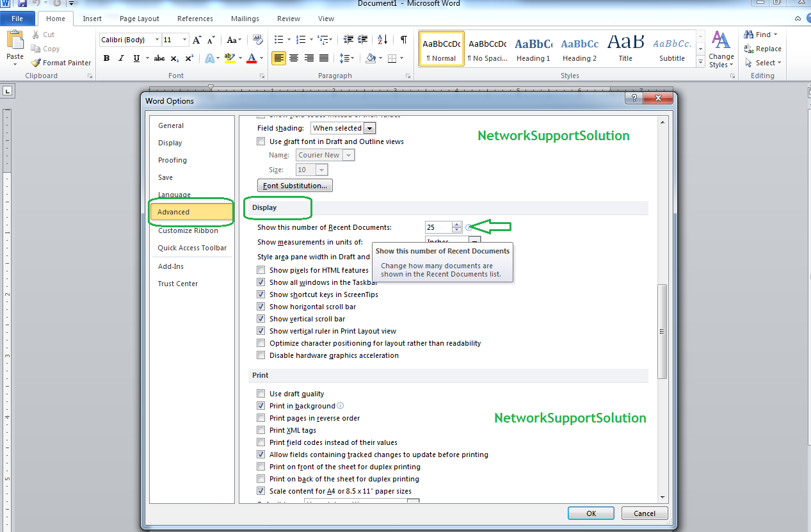Click the Save icon in Quick Access Toolbar

(22, 3)
